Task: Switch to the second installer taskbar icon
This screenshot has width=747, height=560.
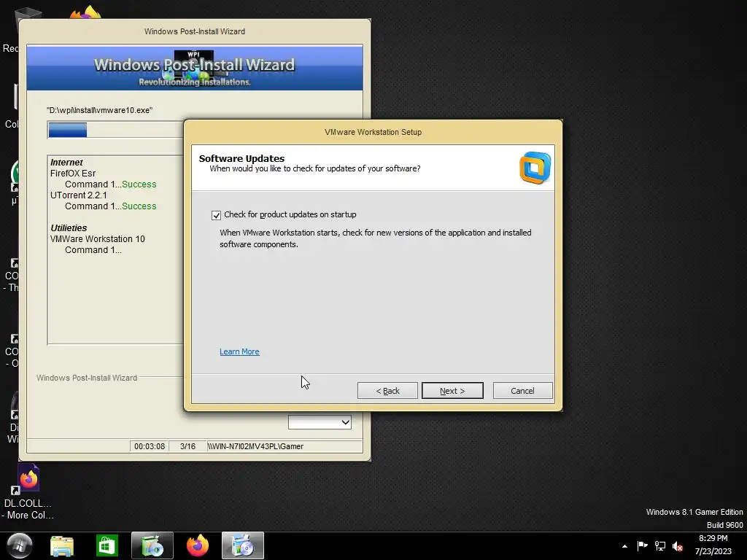Action: click(242, 545)
